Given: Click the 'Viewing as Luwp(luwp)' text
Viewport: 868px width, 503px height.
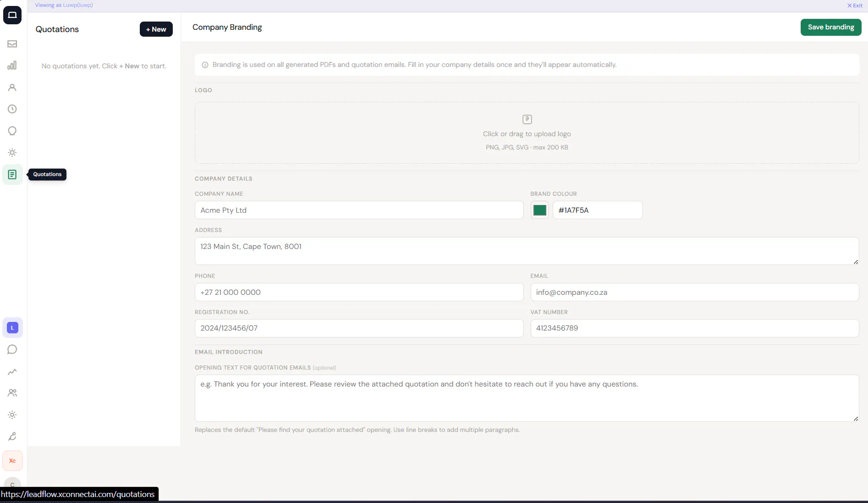Looking at the screenshot, I should (x=64, y=5).
